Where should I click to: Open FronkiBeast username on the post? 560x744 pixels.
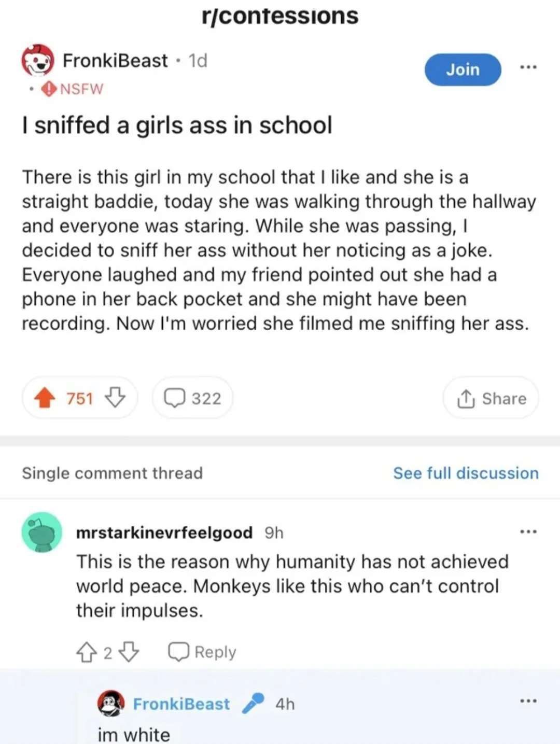(x=115, y=61)
